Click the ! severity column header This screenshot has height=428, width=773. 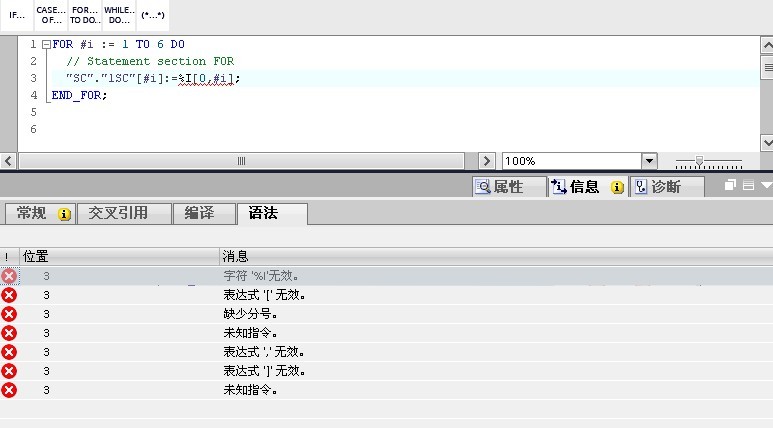[x=7, y=256]
